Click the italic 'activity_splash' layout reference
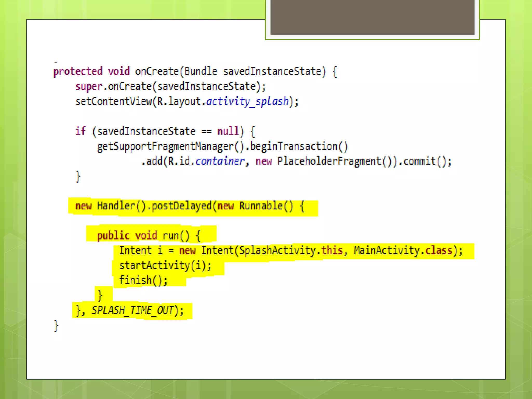532x399 pixels. [x=247, y=101]
